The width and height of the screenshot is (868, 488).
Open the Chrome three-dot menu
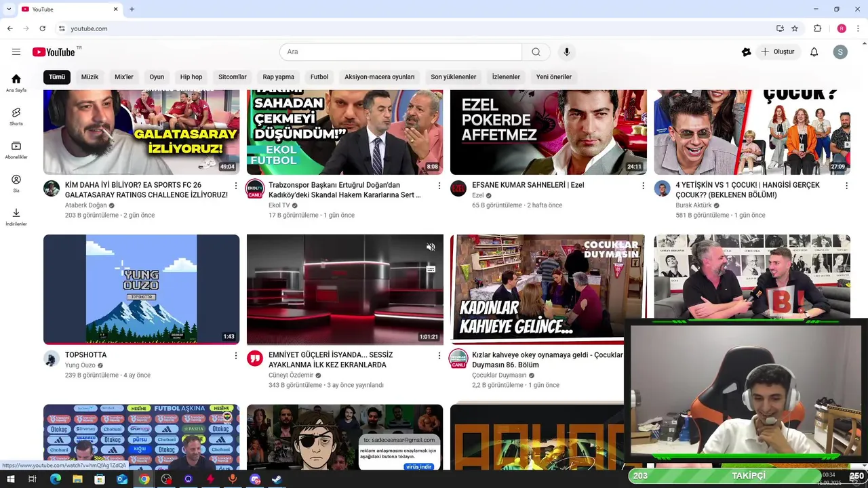[x=859, y=28]
